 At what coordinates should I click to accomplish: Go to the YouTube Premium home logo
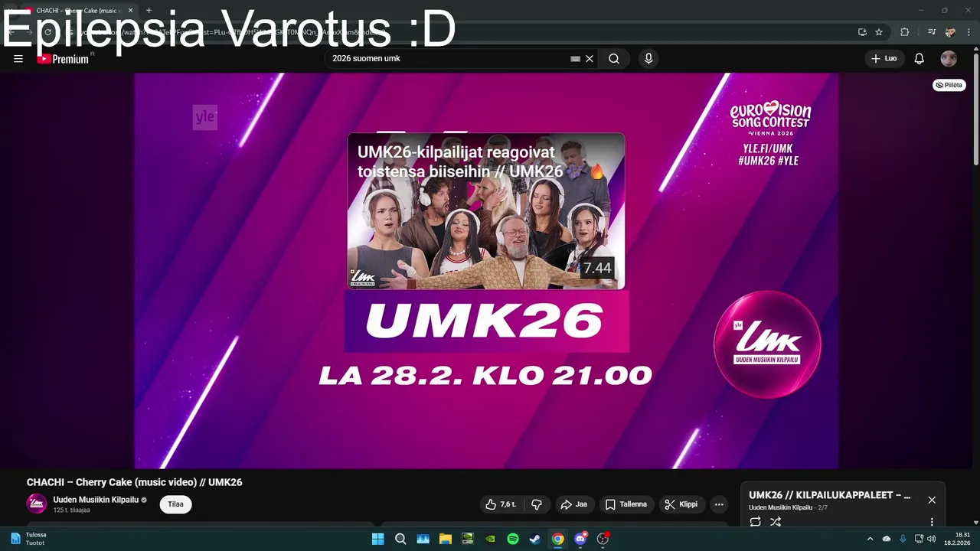point(63,59)
